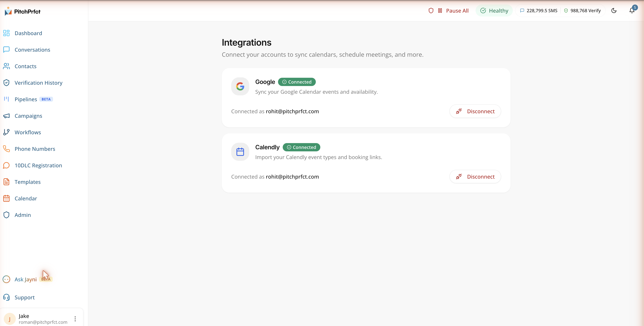Click the PitchPrfct logo icon

point(8,11)
